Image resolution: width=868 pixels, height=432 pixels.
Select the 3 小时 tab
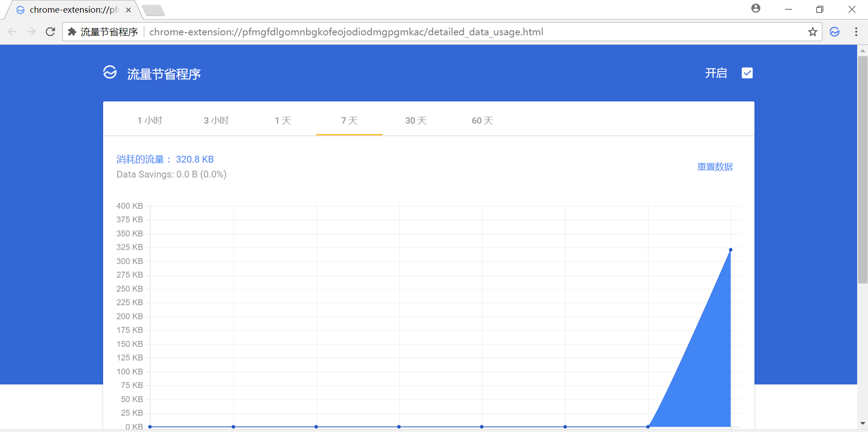[216, 120]
